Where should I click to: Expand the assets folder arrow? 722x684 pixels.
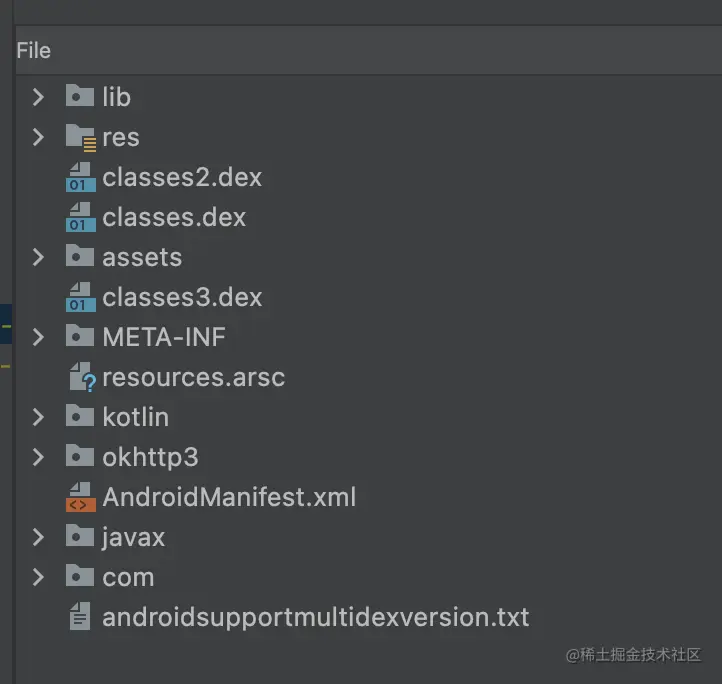click(x=38, y=257)
